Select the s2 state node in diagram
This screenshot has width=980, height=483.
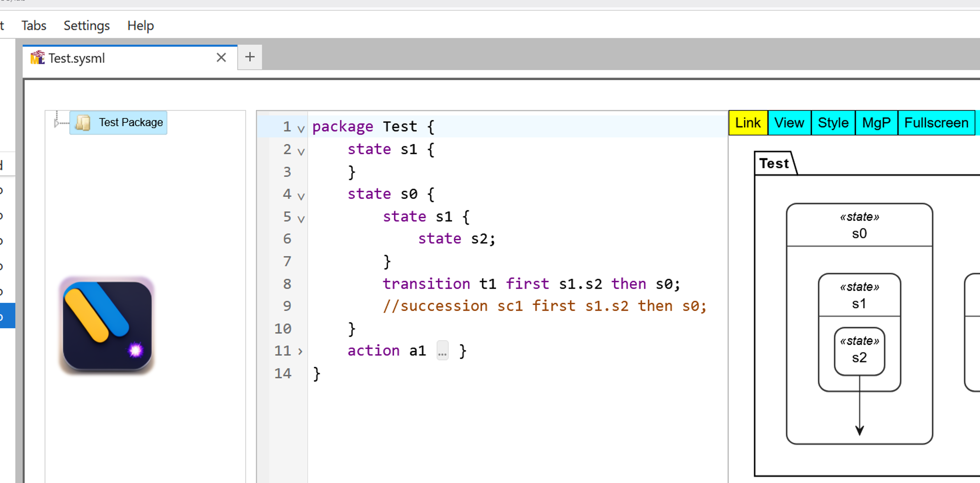click(x=859, y=351)
